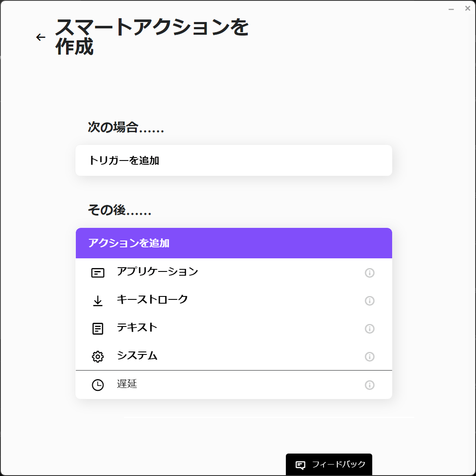This screenshot has height=476, width=476.
Task: Select the 遅延 (Delay) clock icon
Action: (98, 385)
